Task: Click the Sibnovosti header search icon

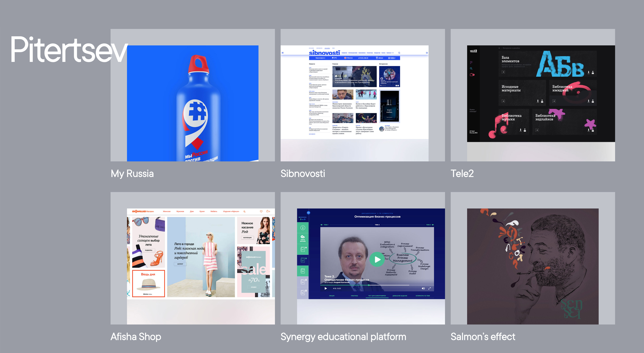Action: 399,53
